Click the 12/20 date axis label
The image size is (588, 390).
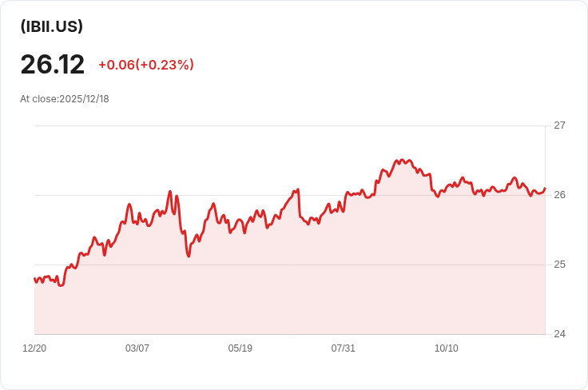point(34,348)
